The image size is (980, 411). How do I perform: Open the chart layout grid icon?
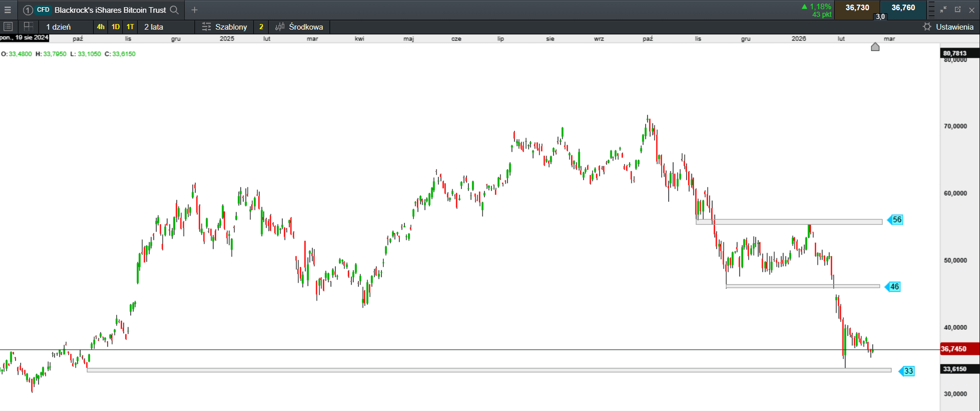(x=29, y=27)
